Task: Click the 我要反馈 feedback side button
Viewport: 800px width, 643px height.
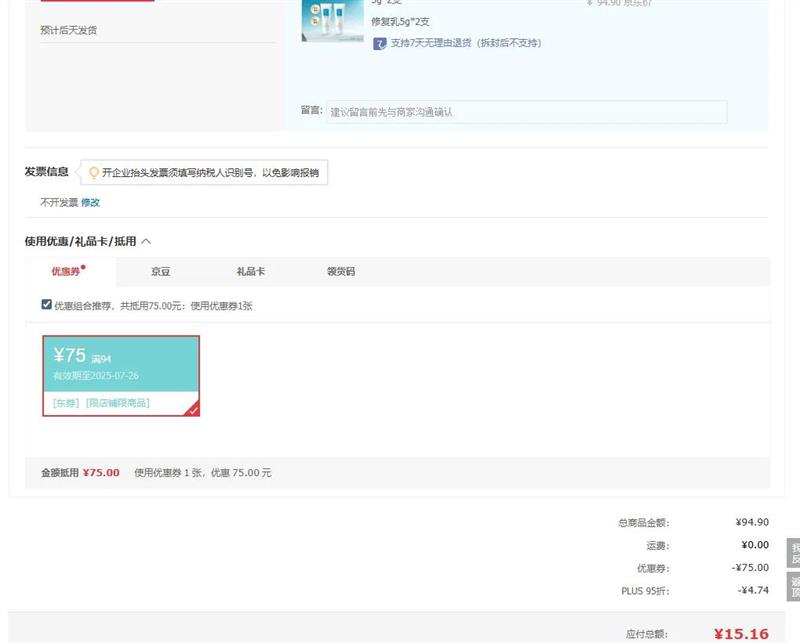Action: [794, 553]
